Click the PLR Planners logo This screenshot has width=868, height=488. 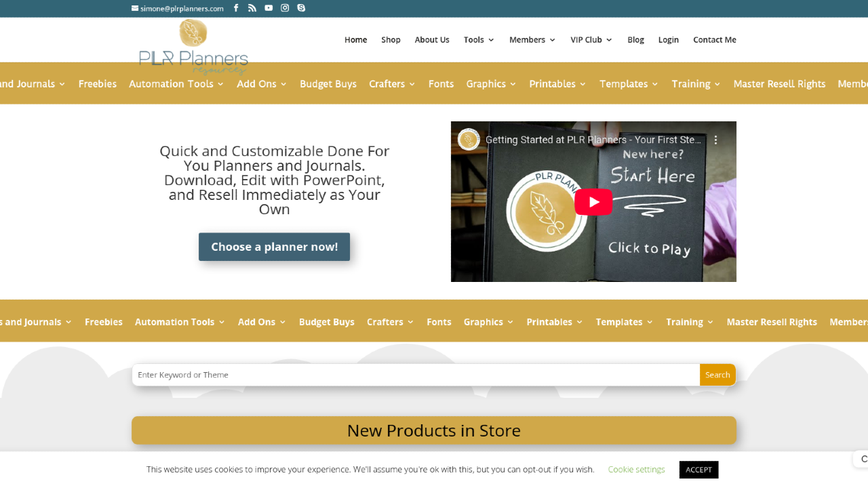[193, 47]
